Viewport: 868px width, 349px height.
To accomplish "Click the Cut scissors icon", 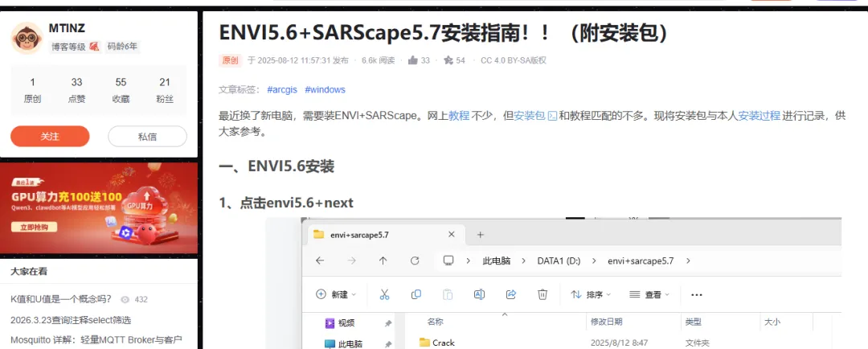I will click(x=384, y=294).
